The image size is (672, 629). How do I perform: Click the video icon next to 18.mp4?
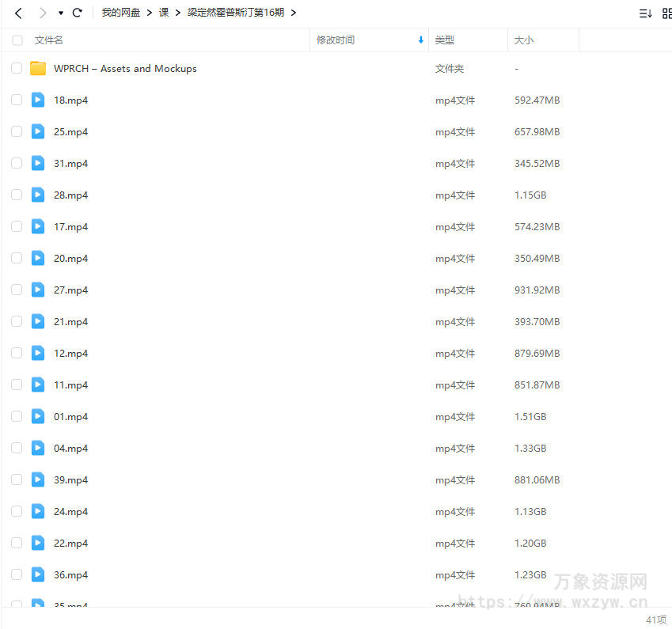[x=37, y=100]
